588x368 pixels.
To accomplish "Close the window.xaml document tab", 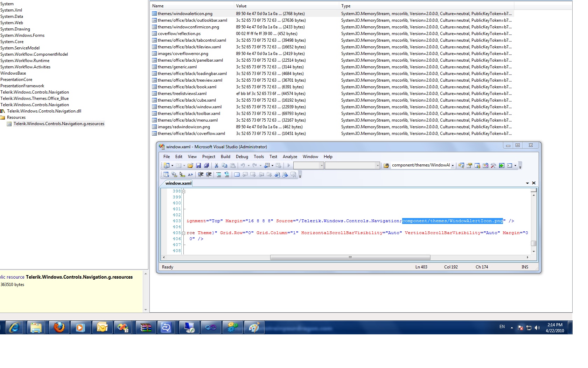I will coord(534,183).
